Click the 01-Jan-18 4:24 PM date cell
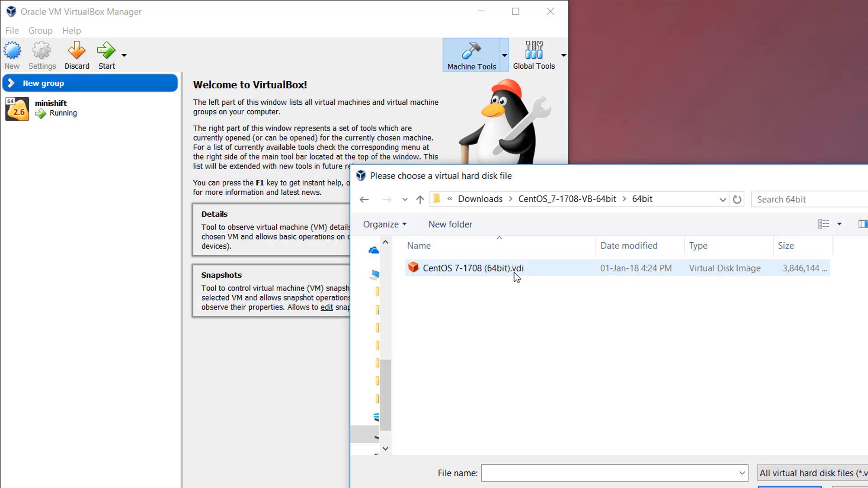Viewport: 868px width, 488px height. [x=636, y=268]
